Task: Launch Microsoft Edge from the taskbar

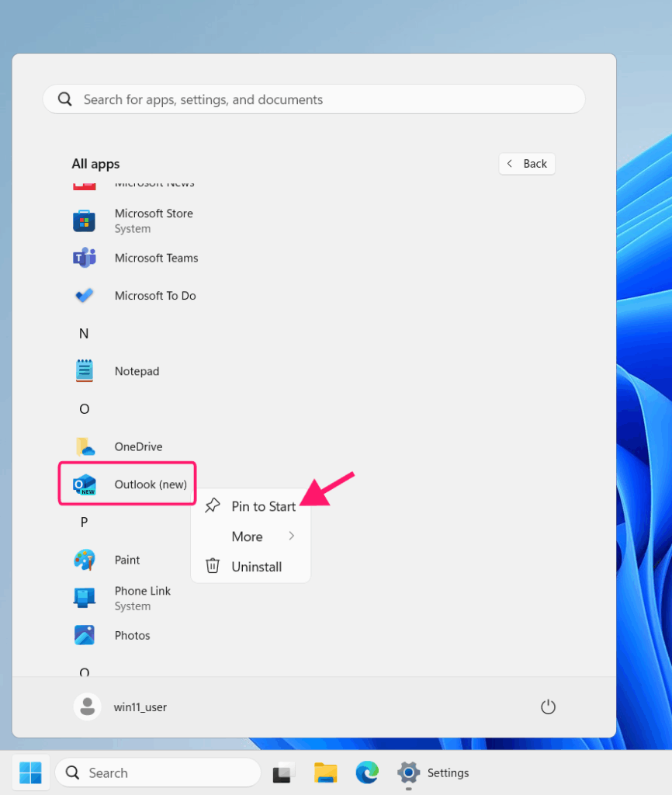Action: click(x=367, y=772)
